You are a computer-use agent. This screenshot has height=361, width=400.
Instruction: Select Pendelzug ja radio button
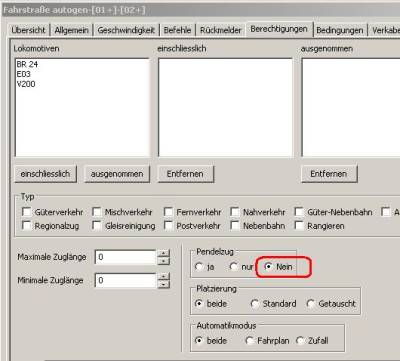(x=199, y=267)
